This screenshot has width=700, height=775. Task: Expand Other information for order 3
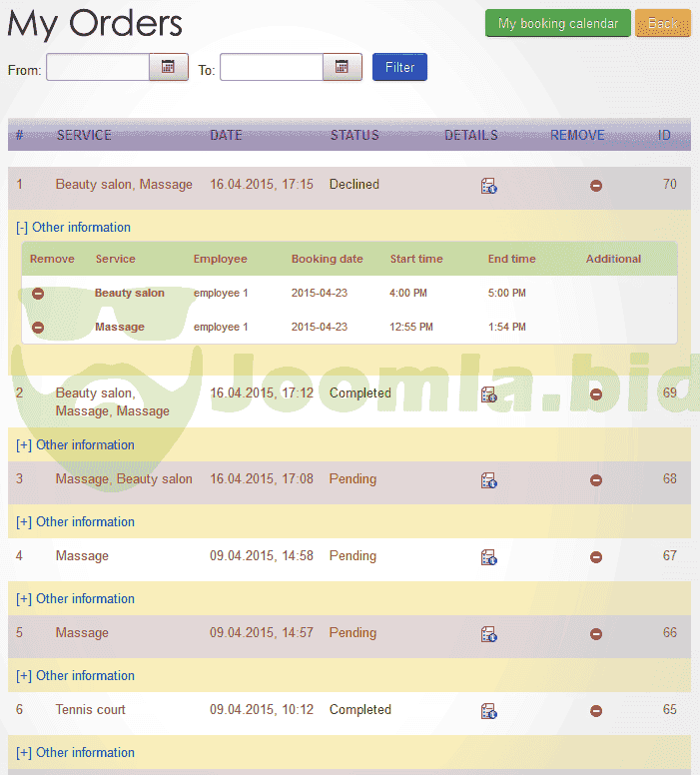[x=76, y=522]
